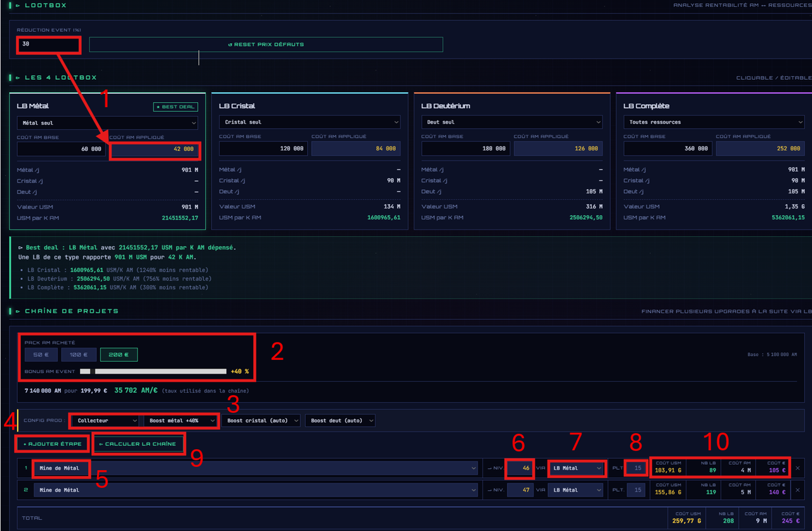Expand the Boost cristal (auto) dropdown
This screenshot has height=531, width=812.
[x=261, y=421]
